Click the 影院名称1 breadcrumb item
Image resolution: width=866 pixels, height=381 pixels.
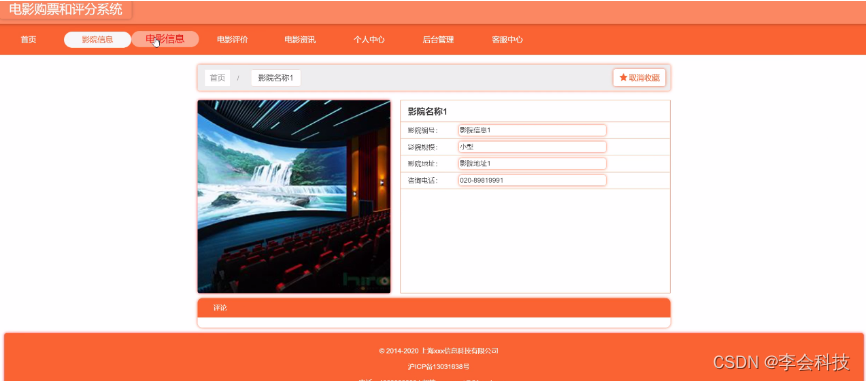tap(276, 78)
